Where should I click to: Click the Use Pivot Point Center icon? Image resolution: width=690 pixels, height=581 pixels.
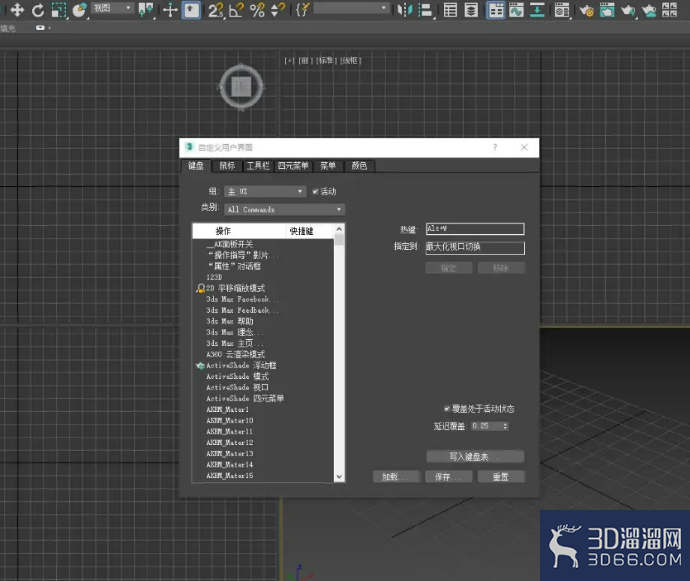coord(146,10)
